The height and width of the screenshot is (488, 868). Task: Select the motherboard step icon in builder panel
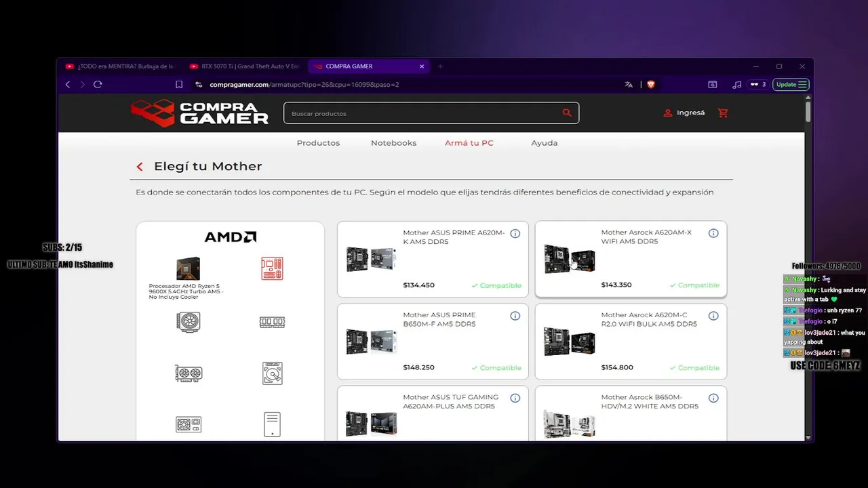(272, 268)
